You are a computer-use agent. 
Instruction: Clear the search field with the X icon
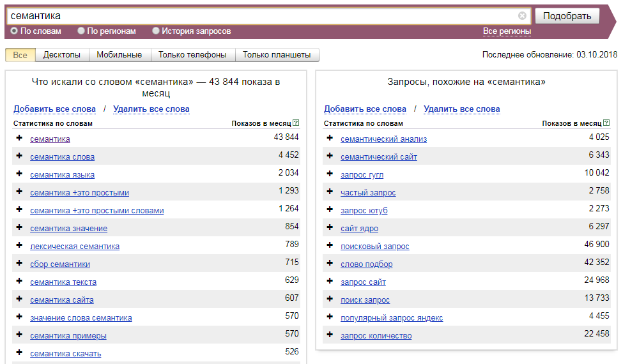(522, 16)
